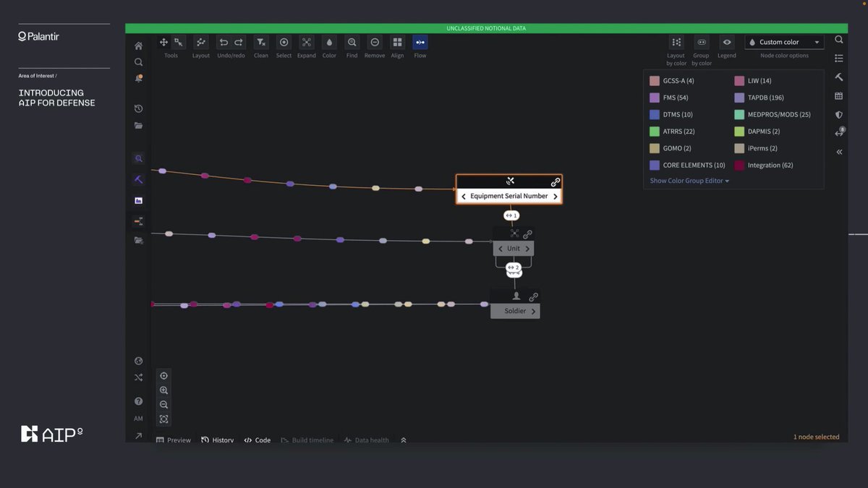
Task: Switch to the History tab
Action: coord(218,440)
